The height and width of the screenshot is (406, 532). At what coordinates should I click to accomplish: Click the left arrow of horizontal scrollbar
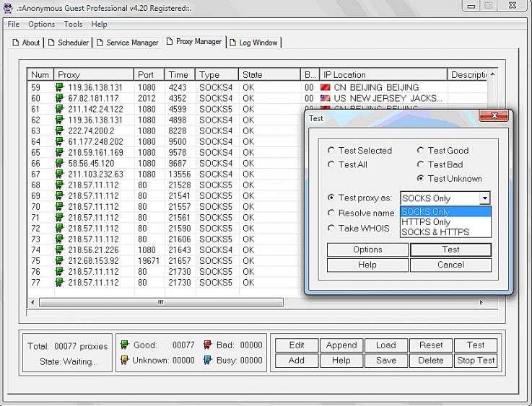click(x=32, y=302)
